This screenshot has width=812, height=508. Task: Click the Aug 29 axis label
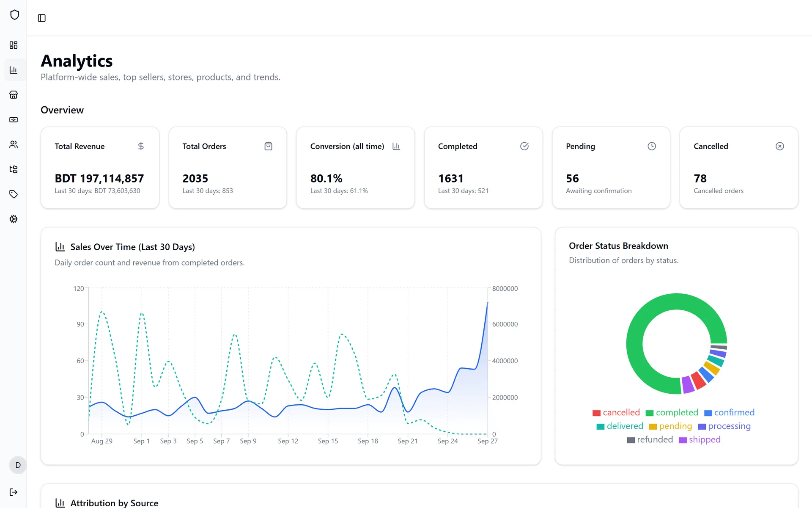[102, 441]
